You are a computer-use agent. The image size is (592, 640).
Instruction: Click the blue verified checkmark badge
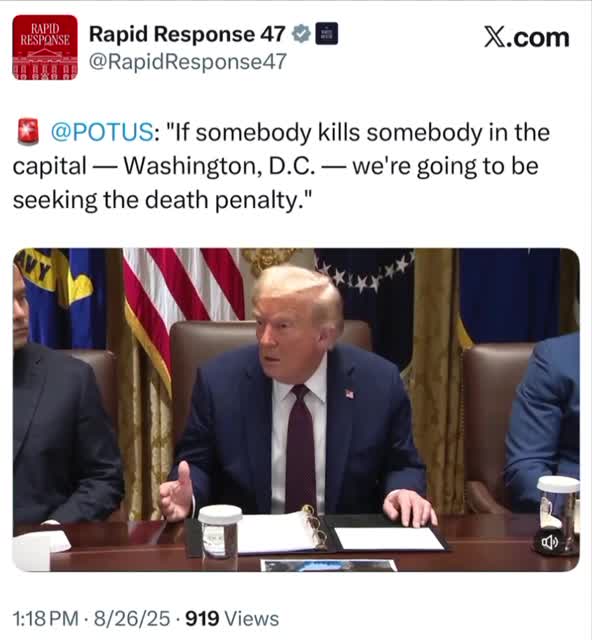click(301, 34)
